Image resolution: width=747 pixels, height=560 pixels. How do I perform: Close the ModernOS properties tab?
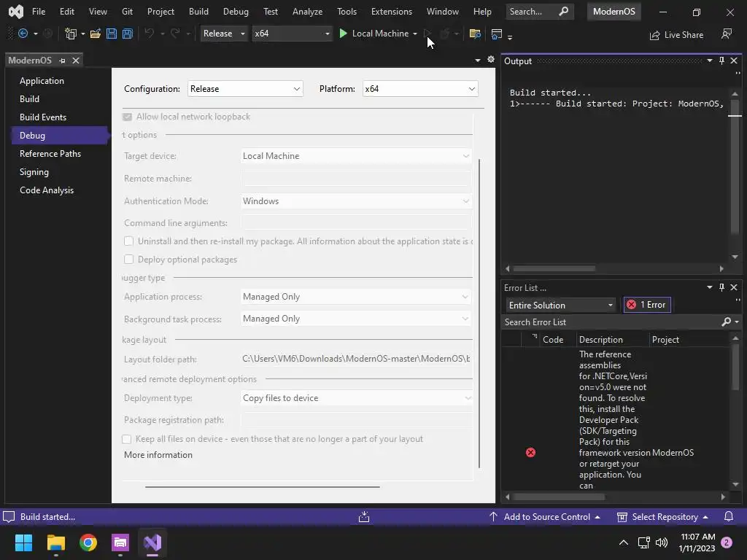(75, 61)
